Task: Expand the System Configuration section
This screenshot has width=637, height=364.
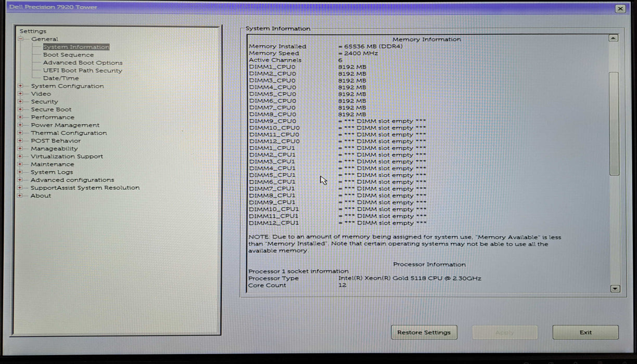Action: (20, 86)
